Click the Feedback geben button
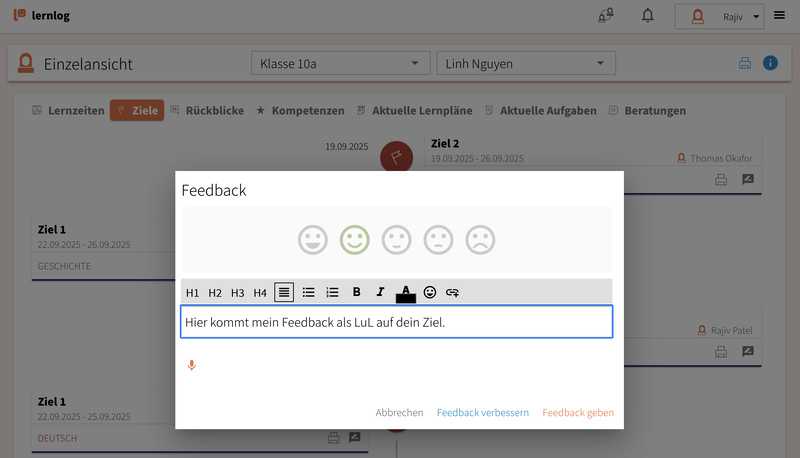This screenshot has width=800, height=458. [x=578, y=412]
